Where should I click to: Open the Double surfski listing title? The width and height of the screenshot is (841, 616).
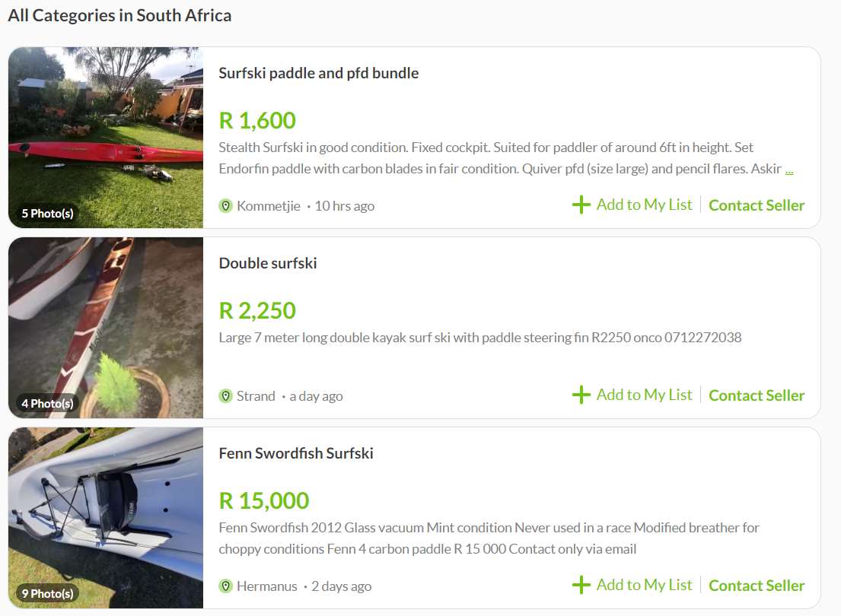coord(268,263)
